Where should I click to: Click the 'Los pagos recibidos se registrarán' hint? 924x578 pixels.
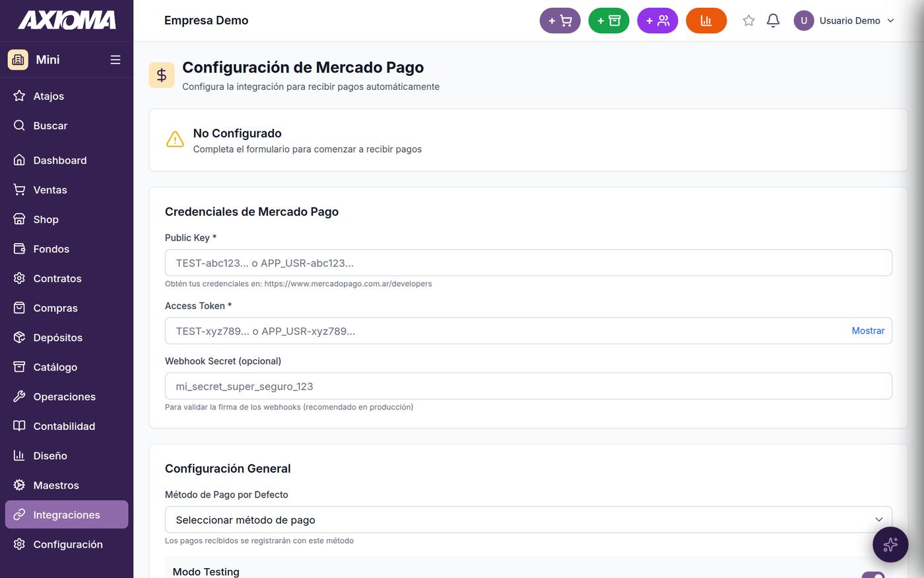(x=259, y=541)
